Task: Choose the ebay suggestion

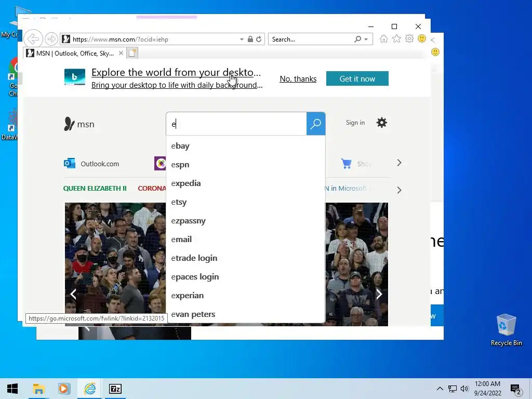Action: (245, 146)
